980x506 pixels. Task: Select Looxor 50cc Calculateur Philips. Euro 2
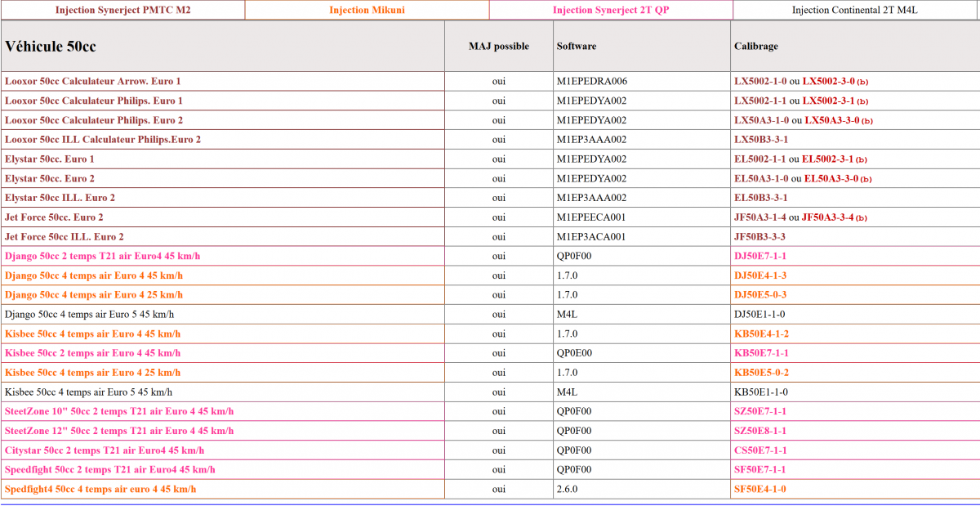coord(94,120)
